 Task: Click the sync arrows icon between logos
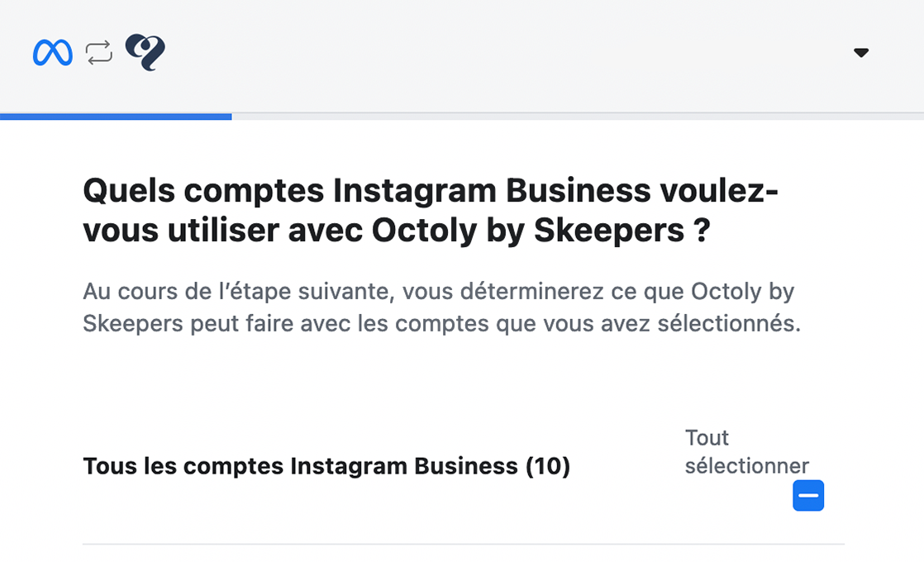[x=99, y=53]
